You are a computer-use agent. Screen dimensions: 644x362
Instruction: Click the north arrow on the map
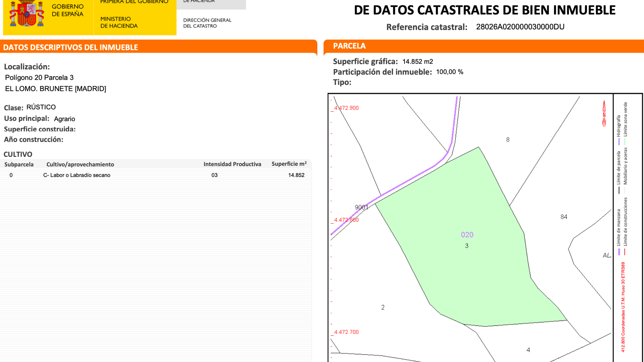tap(604, 114)
